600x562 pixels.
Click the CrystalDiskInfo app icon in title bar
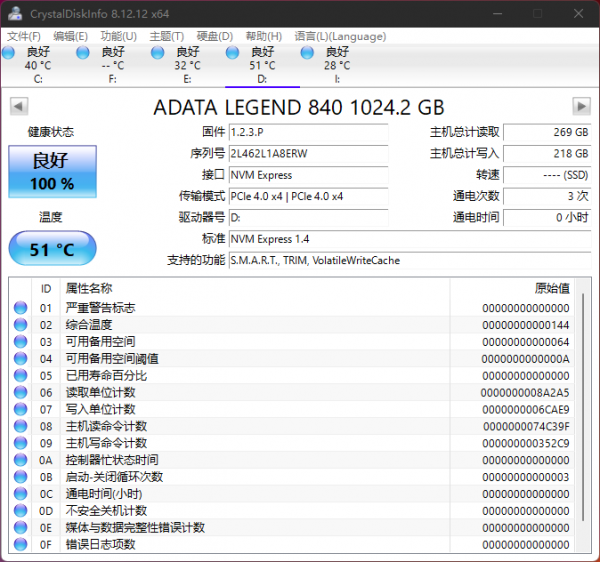pyautogui.click(x=15, y=14)
